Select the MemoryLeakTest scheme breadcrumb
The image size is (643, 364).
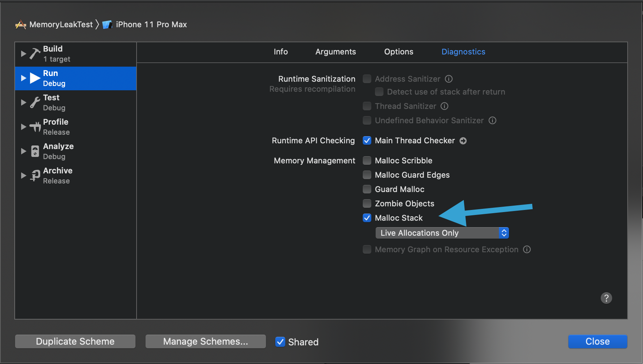pos(61,24)
